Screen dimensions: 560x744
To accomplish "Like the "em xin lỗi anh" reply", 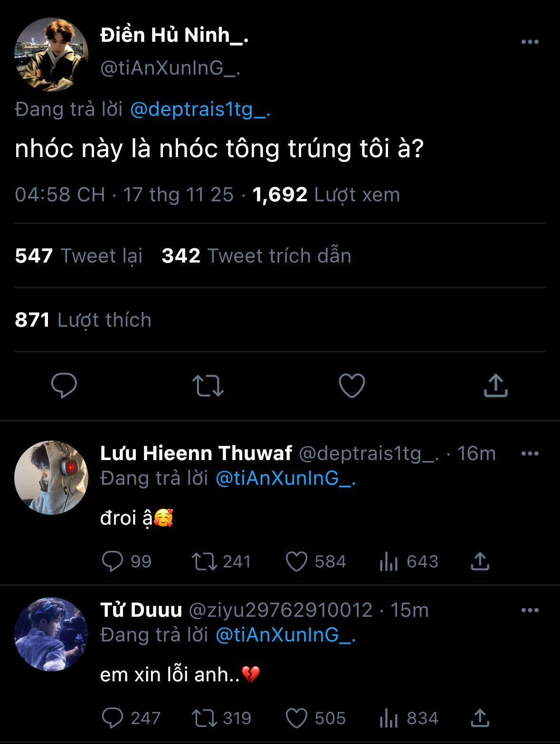I will point(297,718).
